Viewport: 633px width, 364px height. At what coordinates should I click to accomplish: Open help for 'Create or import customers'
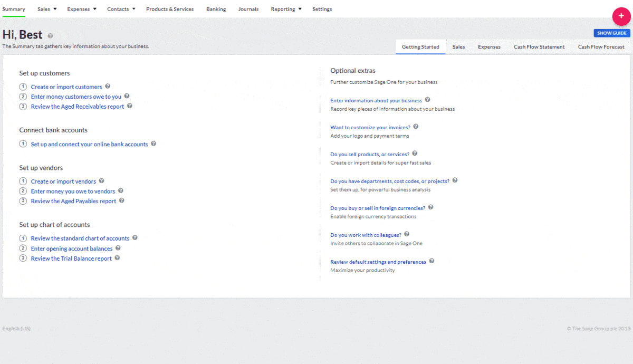[107, 86]
